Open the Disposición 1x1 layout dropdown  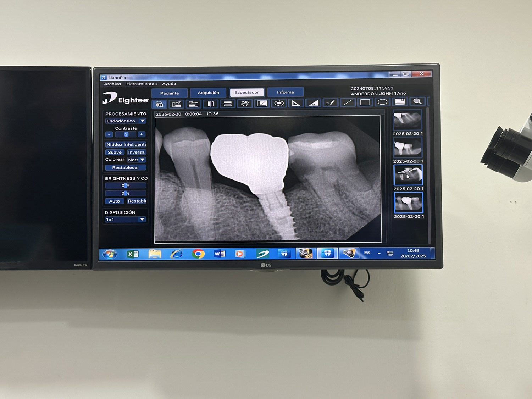coord(126,220)
